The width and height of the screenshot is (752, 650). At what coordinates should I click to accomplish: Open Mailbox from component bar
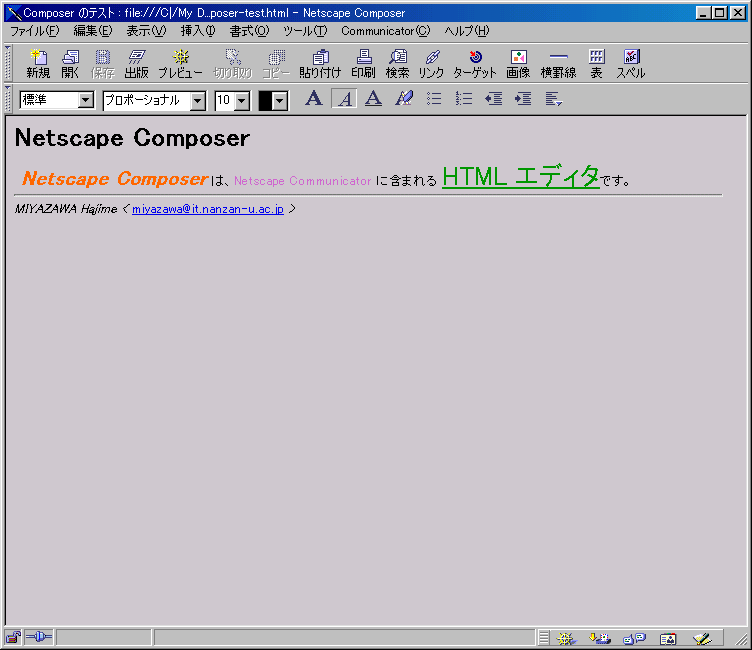pyautogui.click(x=599, y=638)
